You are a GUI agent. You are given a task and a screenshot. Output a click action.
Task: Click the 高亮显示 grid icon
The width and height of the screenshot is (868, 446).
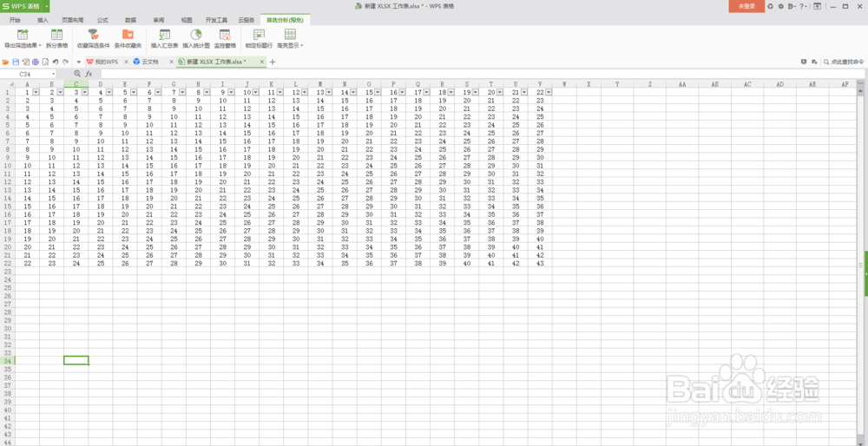tap(290, 35)
